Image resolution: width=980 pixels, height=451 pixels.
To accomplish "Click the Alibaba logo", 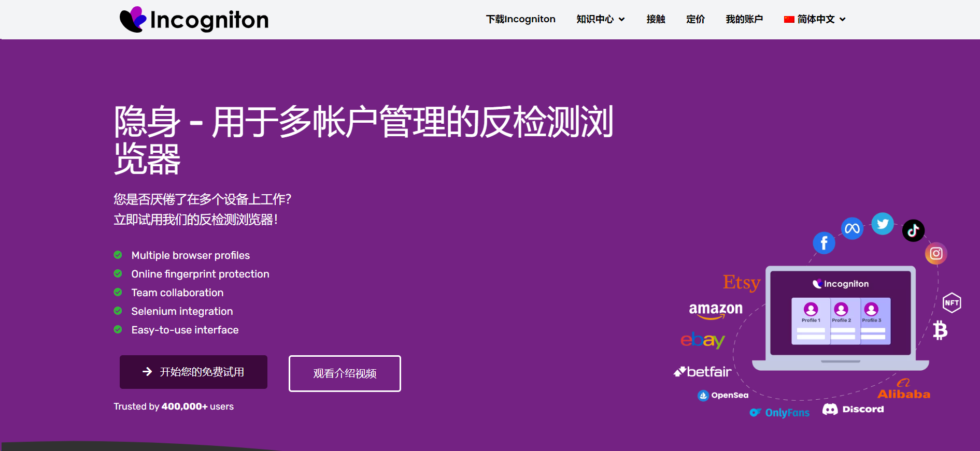I will (x=904, y=389).
